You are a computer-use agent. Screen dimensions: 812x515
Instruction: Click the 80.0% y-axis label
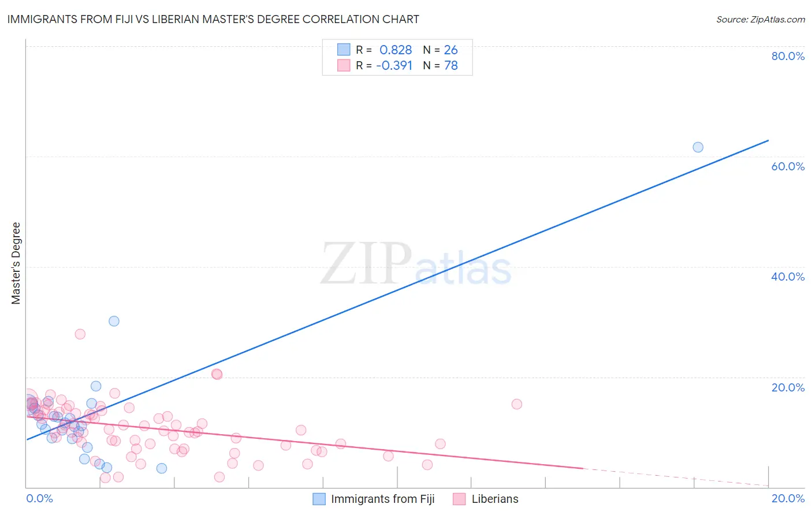[x=788, y=56]
